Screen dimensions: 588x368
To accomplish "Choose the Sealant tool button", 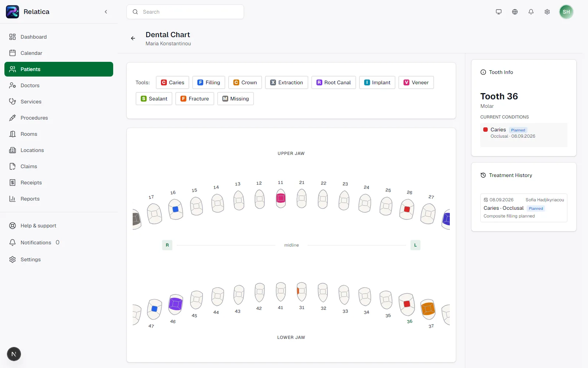I will (x=154, y=99).
